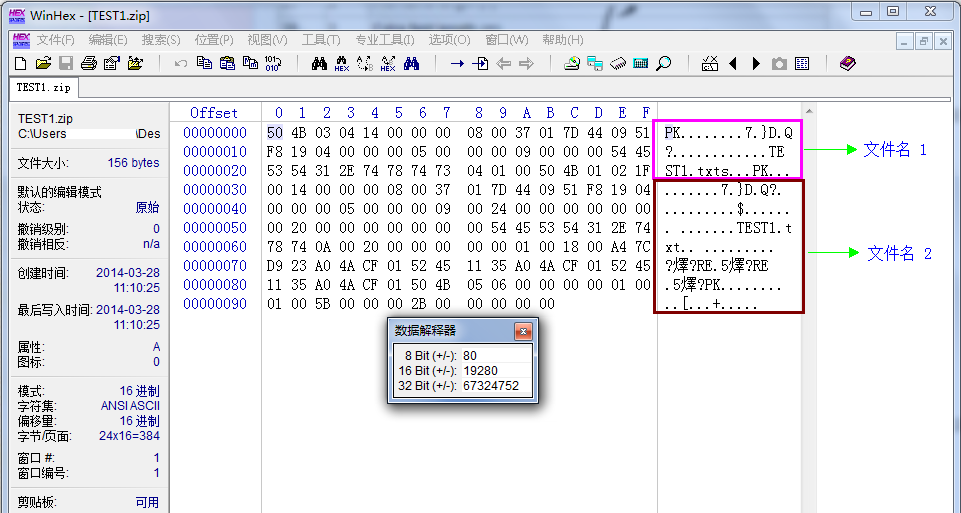Screen dimensions: 961x513
Task: Click the Write clipboard icon
Action: (x=250, y=63)
